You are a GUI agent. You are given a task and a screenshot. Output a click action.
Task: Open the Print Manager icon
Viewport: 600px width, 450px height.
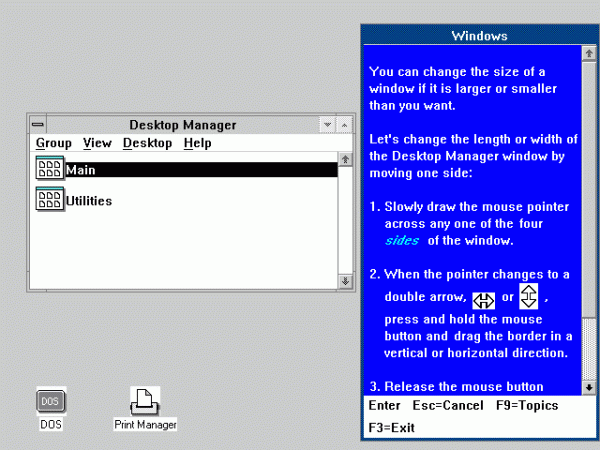click(145, 401)
